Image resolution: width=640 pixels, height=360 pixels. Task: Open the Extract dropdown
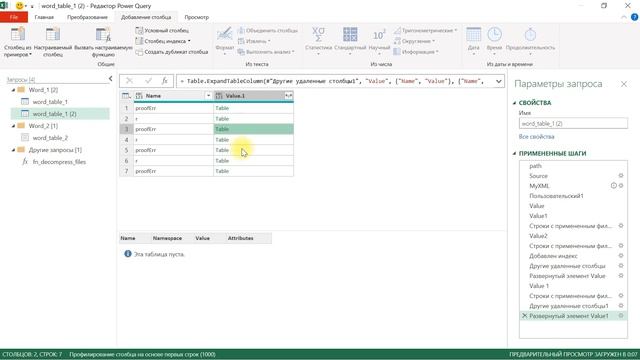(x=254, y=41)
